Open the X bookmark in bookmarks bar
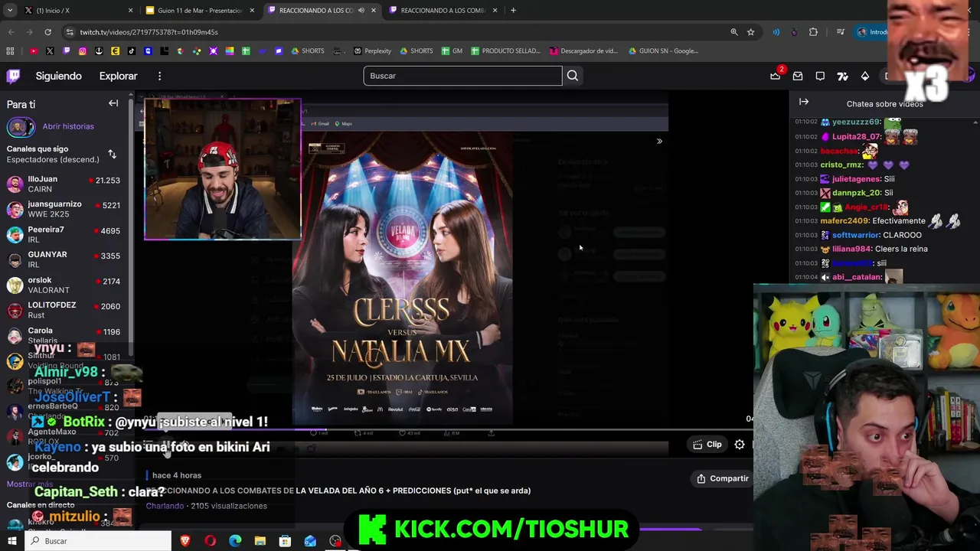980x551 pixels. (x=50, y=51)
